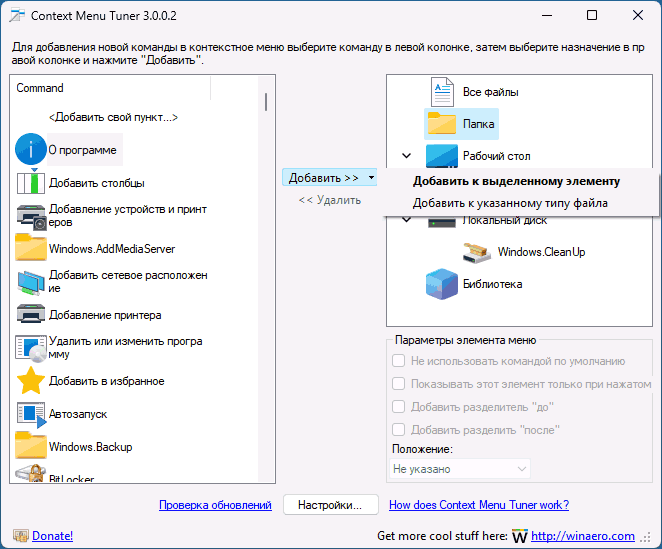662x549 pixels.
Task: Toggle Показывать этот элемент только при нажатом checkbox
Action: [x=399, y=384]
